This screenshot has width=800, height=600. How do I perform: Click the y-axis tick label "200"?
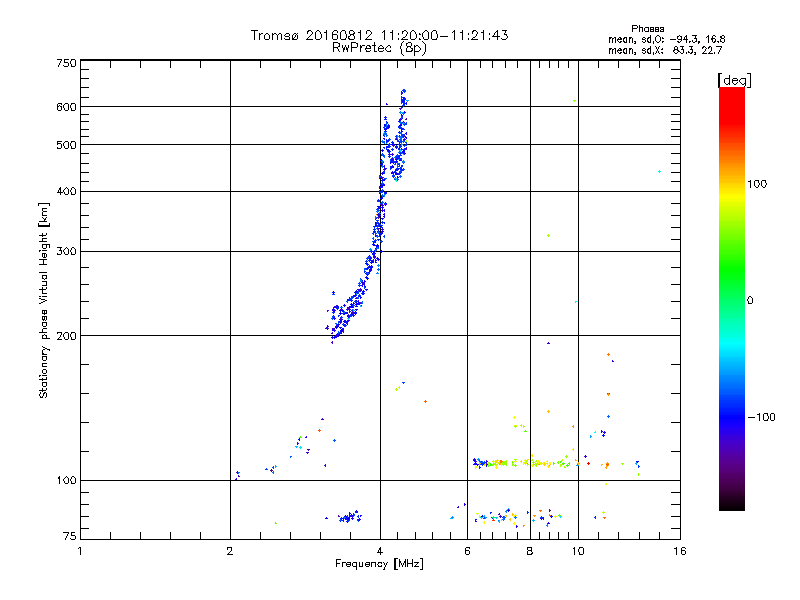click(x=66, y=336)
